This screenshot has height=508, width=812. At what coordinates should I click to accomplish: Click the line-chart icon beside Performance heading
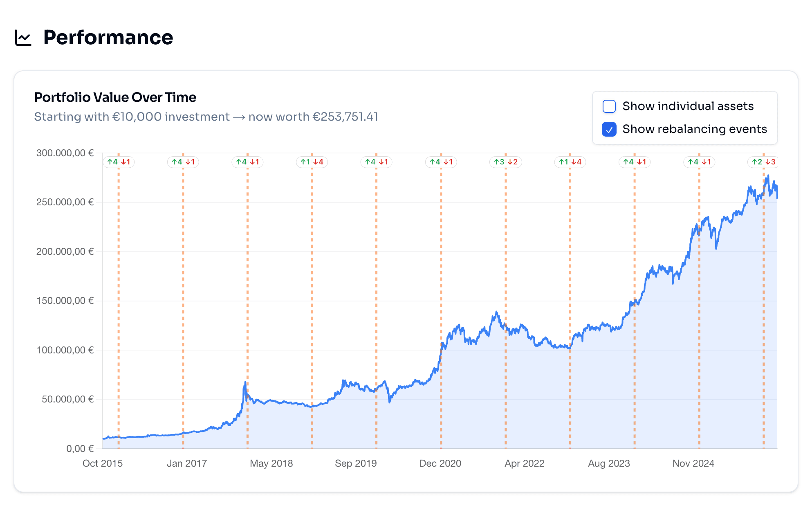point(22,37)
